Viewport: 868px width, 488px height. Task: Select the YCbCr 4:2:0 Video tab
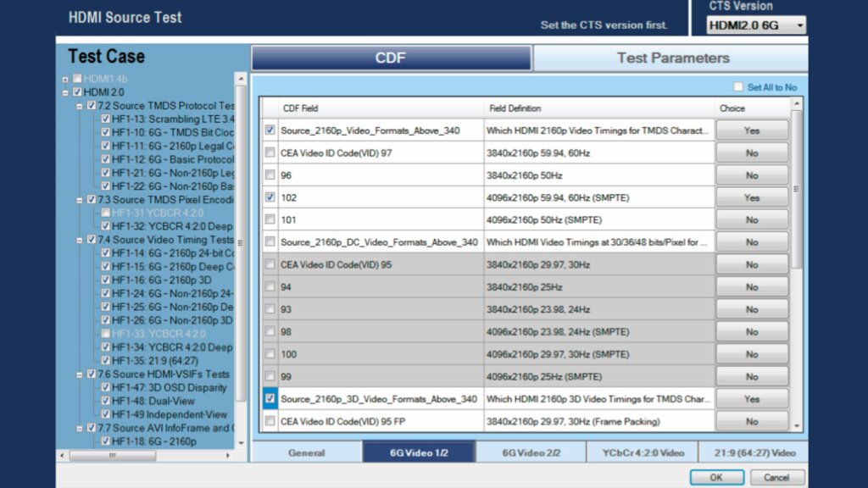point(643,452)
